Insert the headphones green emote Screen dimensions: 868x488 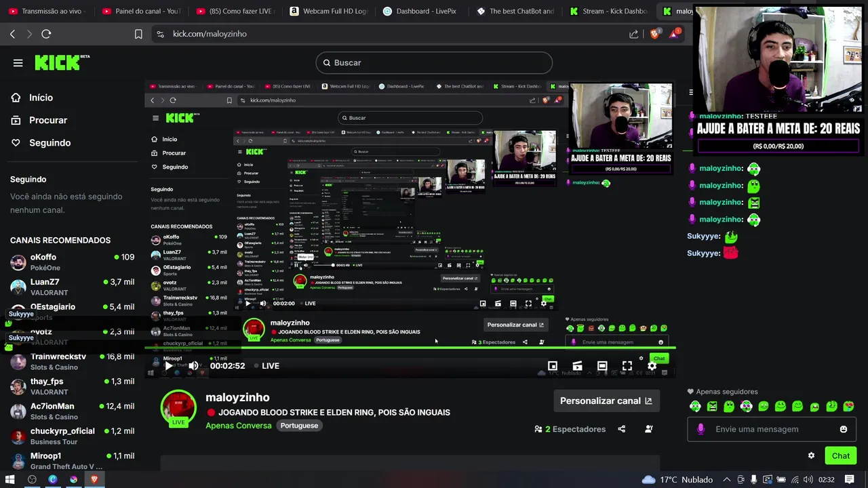[695, 406]
